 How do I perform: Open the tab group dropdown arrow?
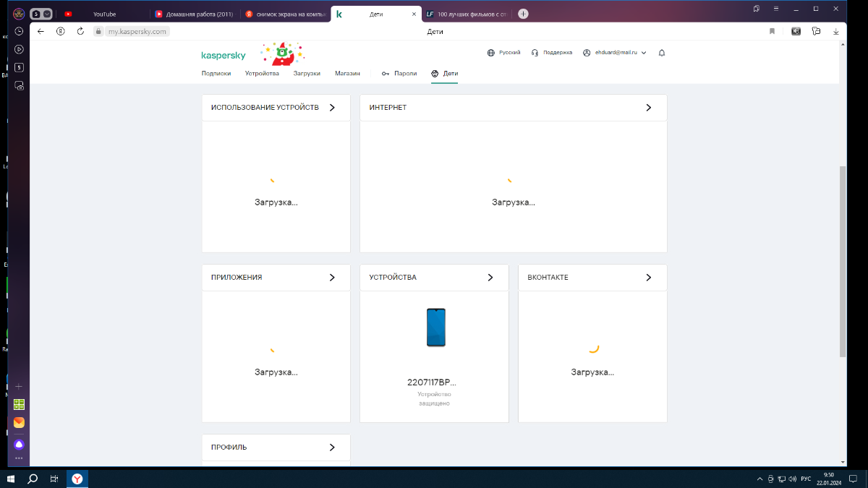pos(48,13)
